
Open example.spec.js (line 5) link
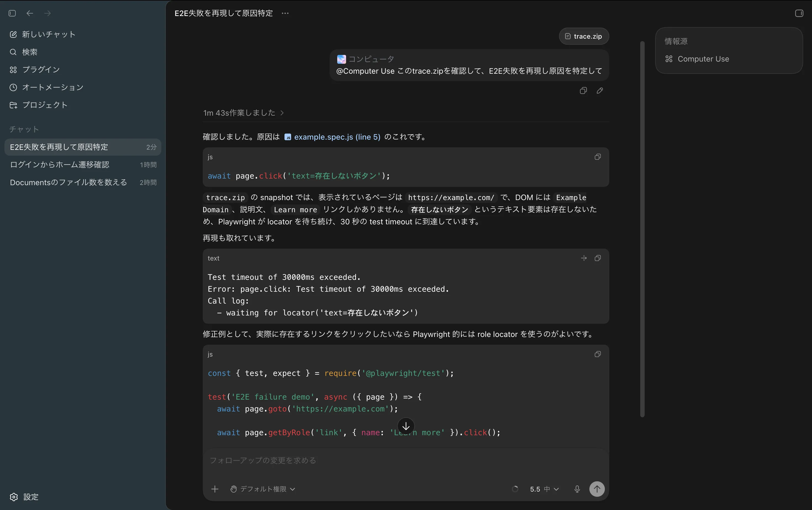tap(332, 137)
